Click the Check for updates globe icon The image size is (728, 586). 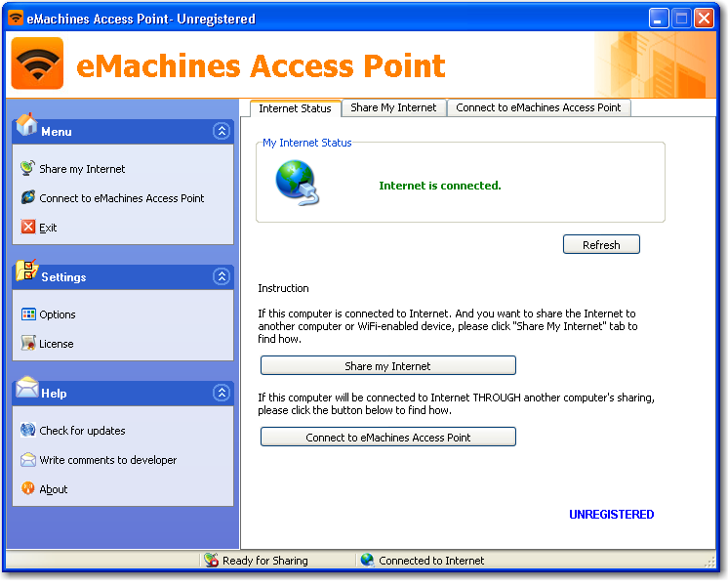coord(28,430)
